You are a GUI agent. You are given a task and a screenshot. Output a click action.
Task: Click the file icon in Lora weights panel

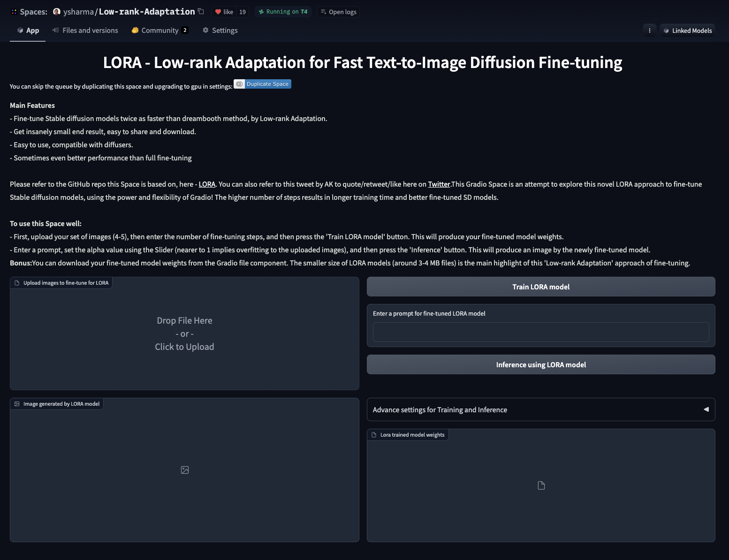pos(541,485)
